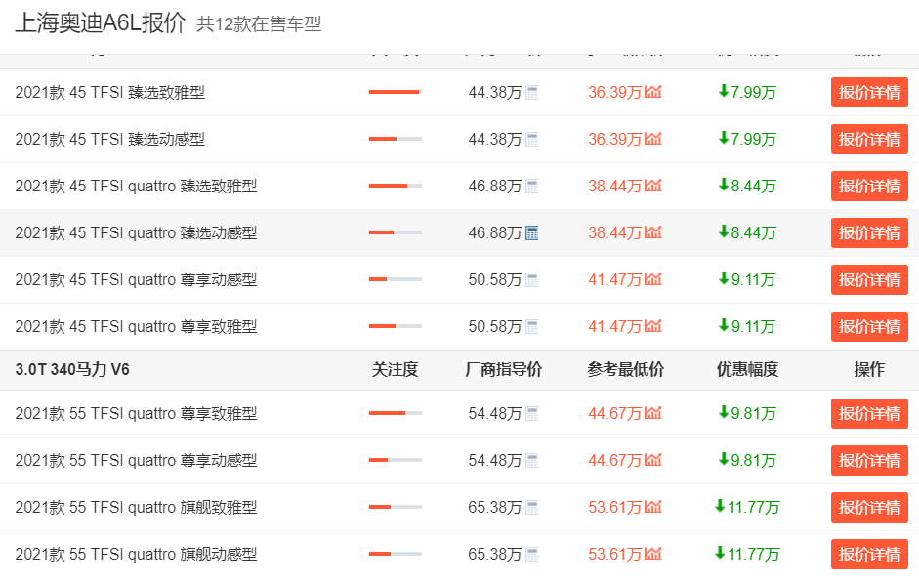Select 2021款 55 TFSI quattro 尊享动感型 link
The height and width of the screenshot is (588, 919).
point(136,461)
